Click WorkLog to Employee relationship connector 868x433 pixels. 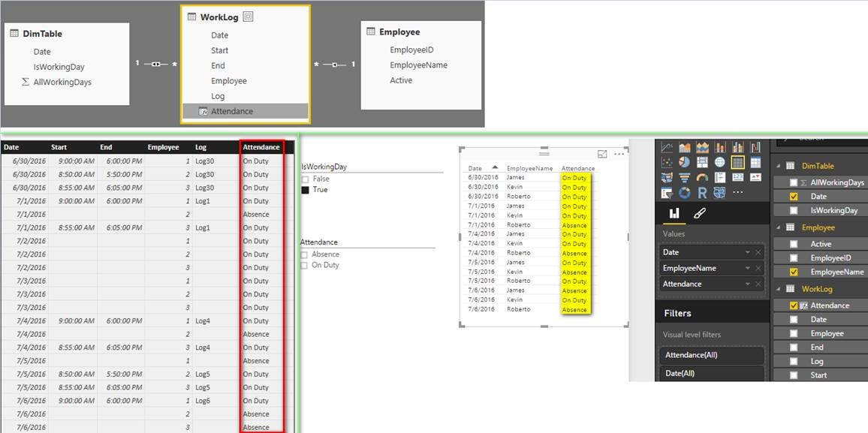(x=334, y=65)
